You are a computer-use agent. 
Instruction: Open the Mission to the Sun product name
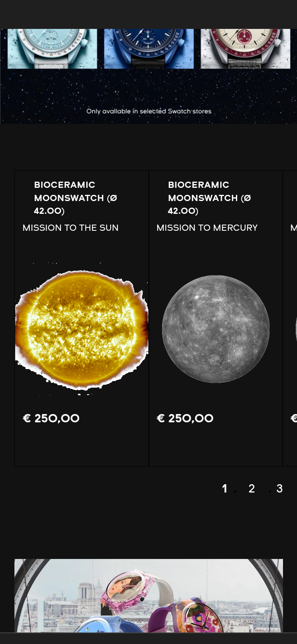pos(71,228)
